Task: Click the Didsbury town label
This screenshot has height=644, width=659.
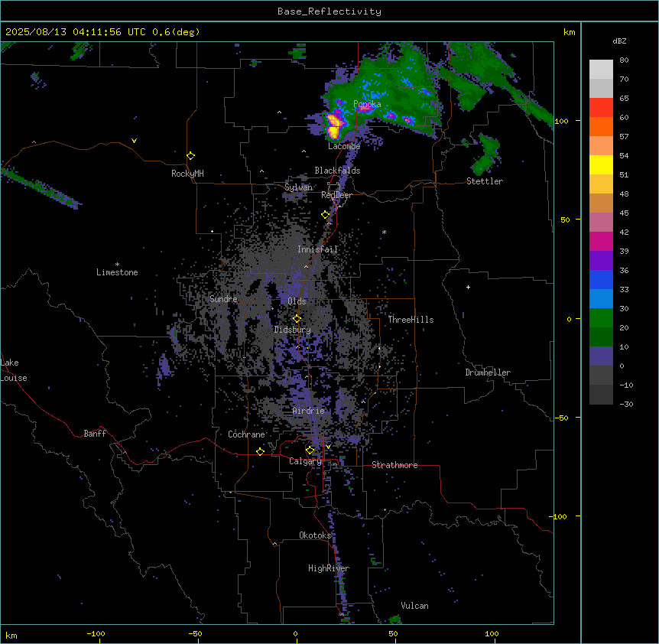Action: pos(293,330)
